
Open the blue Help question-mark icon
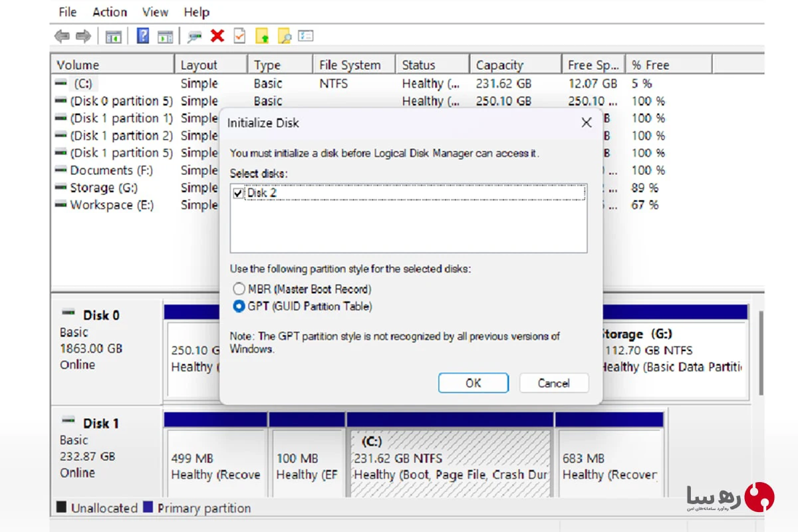(x=143, y=35)
